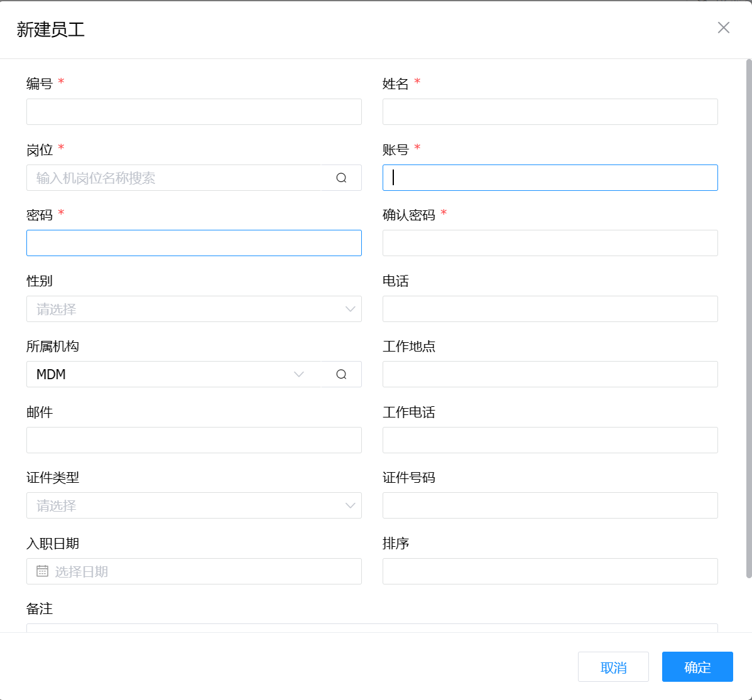
Task: Select the 邮件 input field
Action: point(193,440)
